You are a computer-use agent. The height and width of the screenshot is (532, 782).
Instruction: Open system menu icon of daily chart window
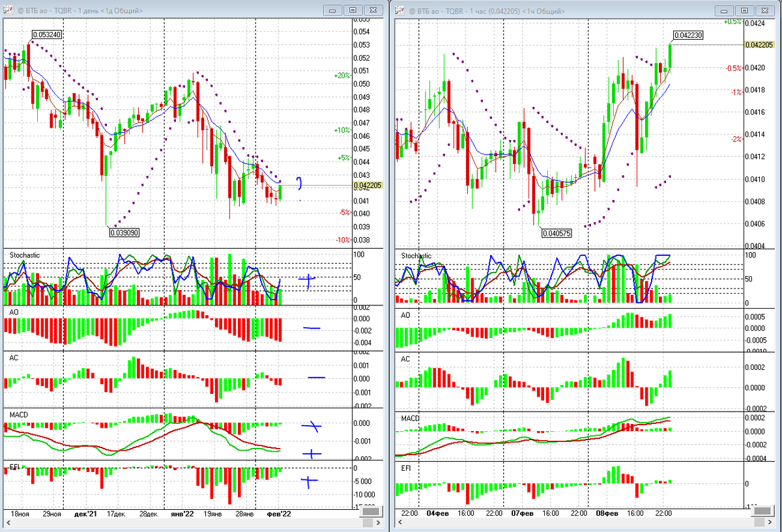7,10
